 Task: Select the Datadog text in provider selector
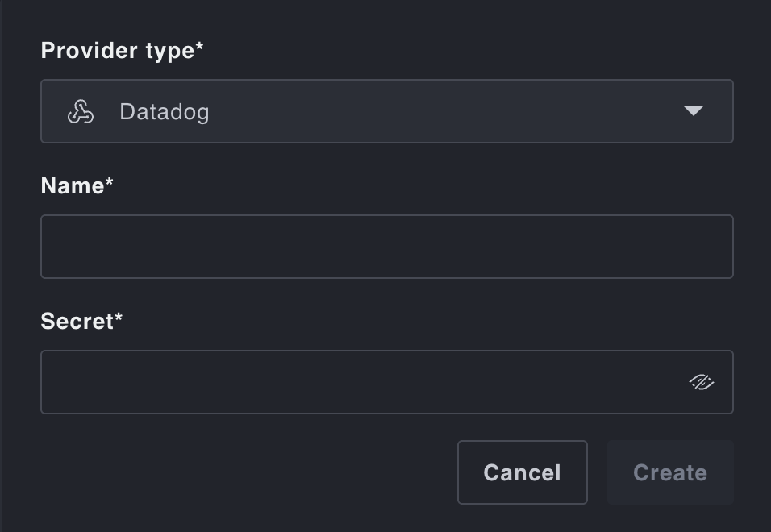[x=165, y=112]
